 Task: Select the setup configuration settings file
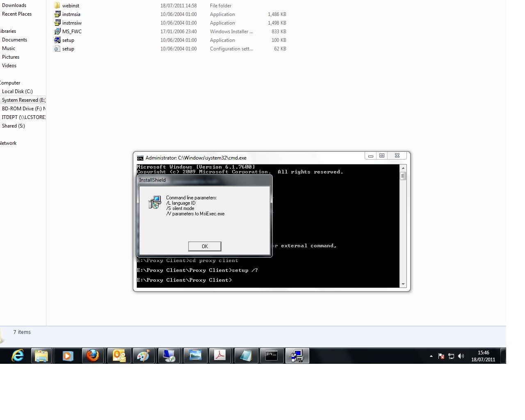(x=68, y=49)
